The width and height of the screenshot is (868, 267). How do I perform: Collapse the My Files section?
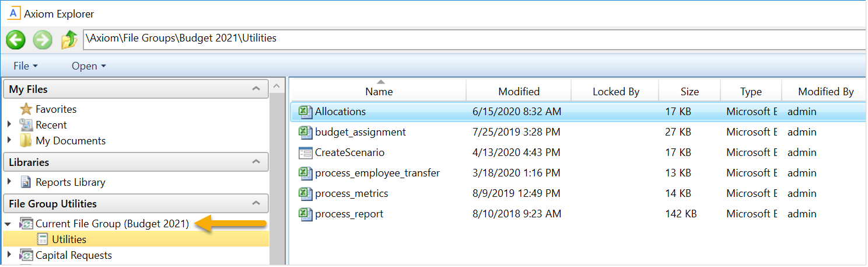coord(256,89)
